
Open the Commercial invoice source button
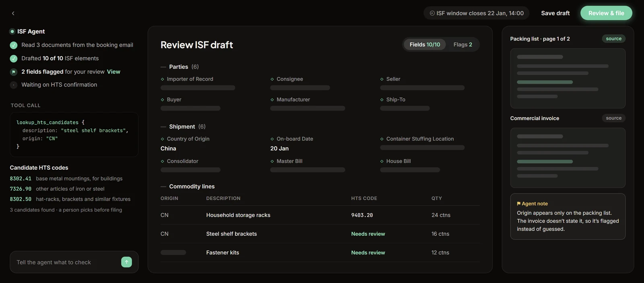[613, 118]
